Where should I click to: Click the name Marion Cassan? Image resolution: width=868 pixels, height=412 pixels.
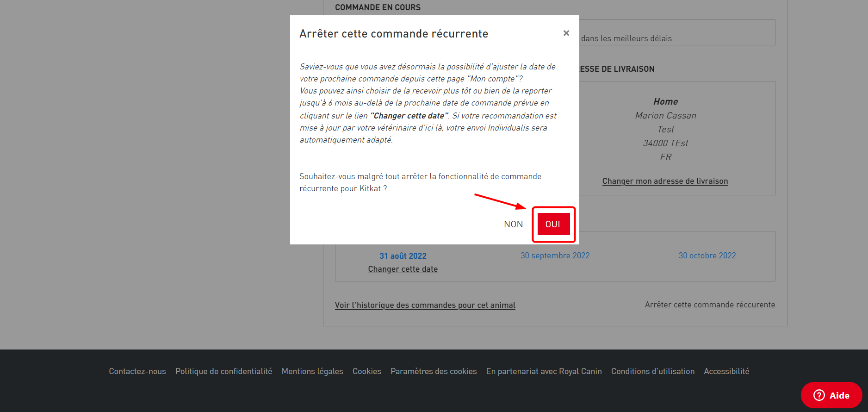[x=665, y=115]
